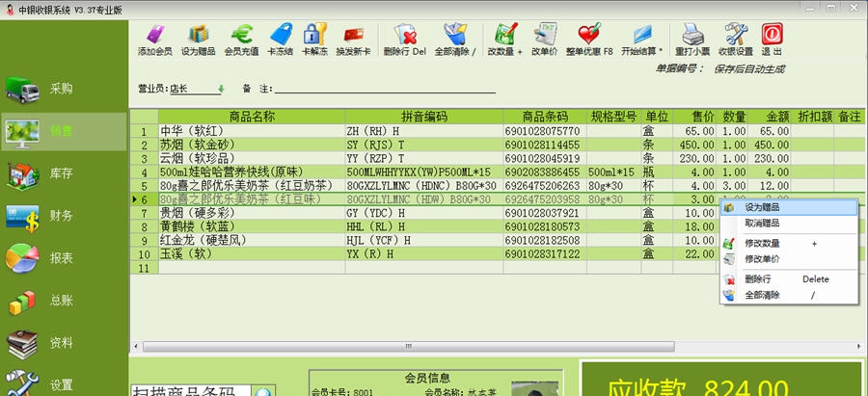This screenshot has height=396, width=868.
Task: Click scrollbar left arrow under table
Action: 136,347
